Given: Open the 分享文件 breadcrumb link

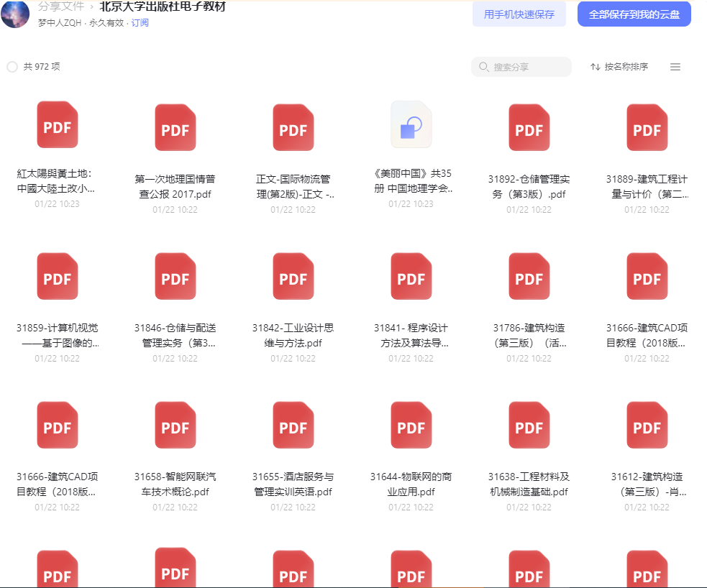Looking at the screenshot, I should point(61,6).
